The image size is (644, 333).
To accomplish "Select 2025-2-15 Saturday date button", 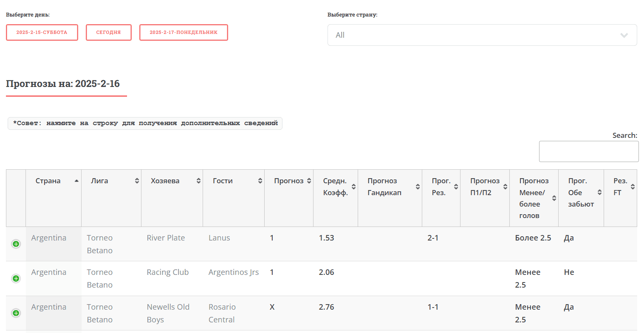I will coord(42,32).
